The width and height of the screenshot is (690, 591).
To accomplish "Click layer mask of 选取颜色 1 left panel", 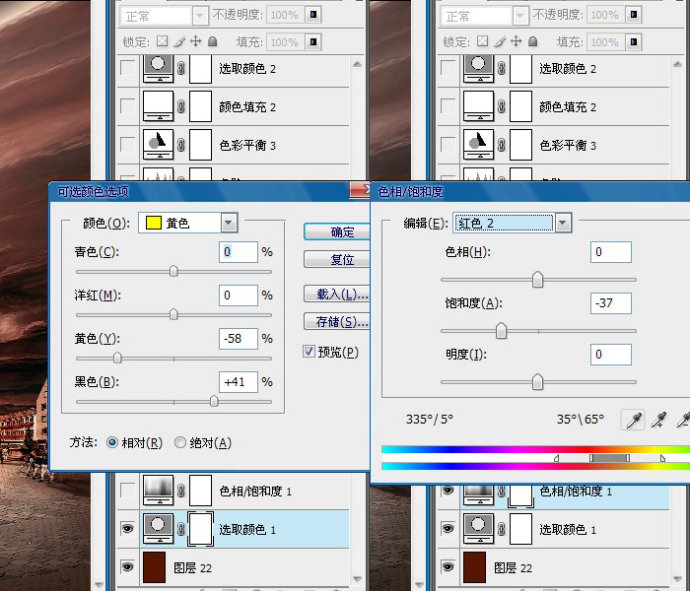I will tap(201, 529).
